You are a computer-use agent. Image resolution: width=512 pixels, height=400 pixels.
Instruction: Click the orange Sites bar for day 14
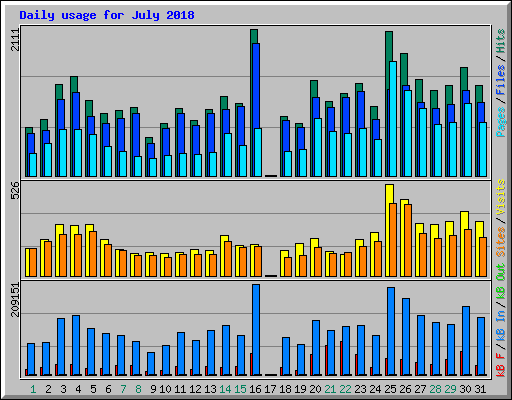228,259
